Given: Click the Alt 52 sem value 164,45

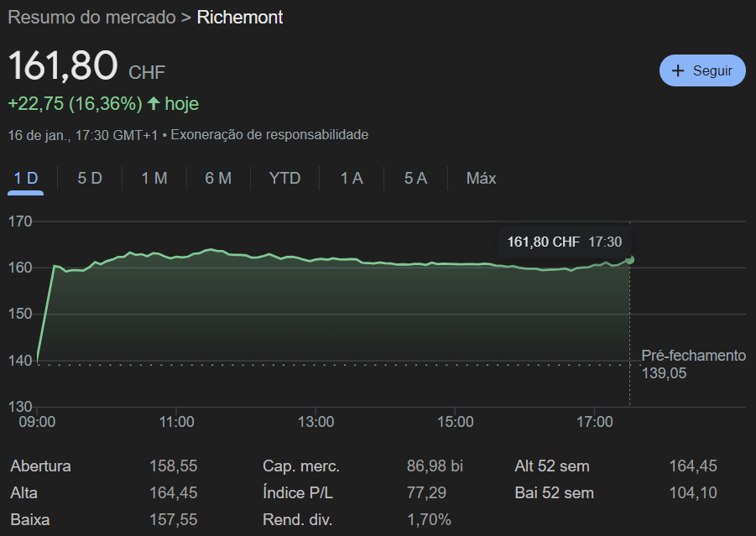Looking at the screenshot, I should click(693, 466).
